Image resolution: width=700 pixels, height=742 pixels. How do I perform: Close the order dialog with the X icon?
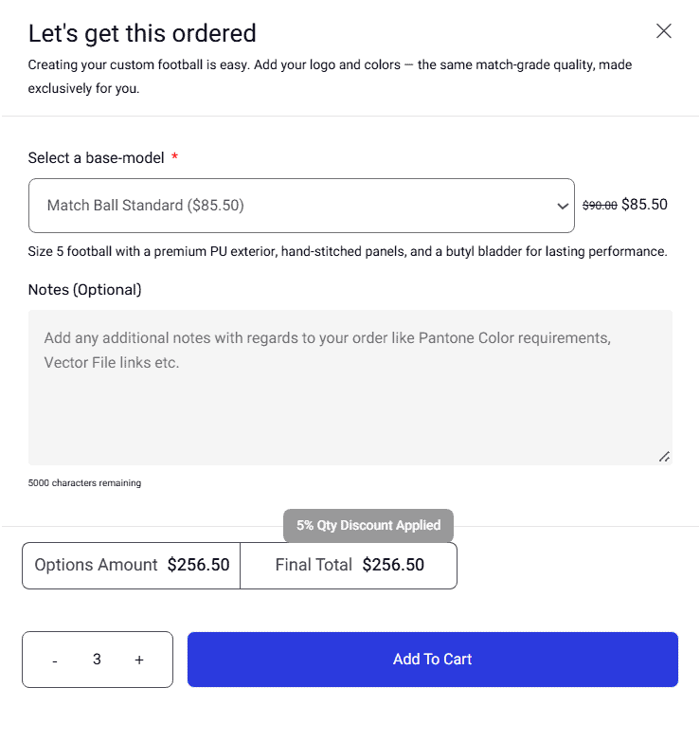(x=664, y=31)
